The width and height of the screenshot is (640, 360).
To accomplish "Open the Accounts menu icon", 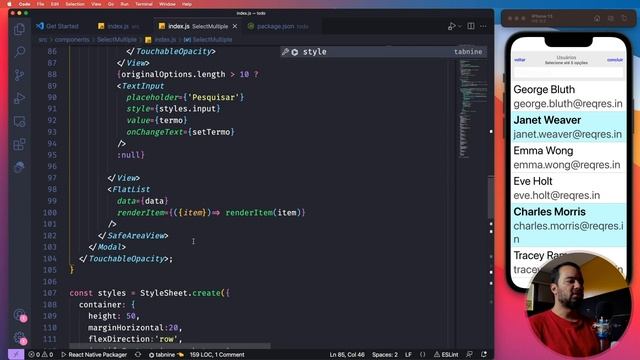I will point(19,315).
